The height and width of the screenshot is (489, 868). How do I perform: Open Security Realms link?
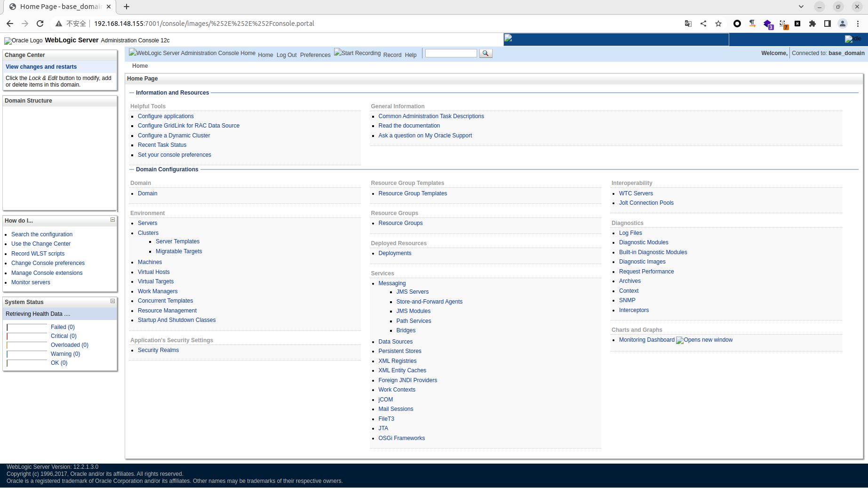tap(158, 350)
